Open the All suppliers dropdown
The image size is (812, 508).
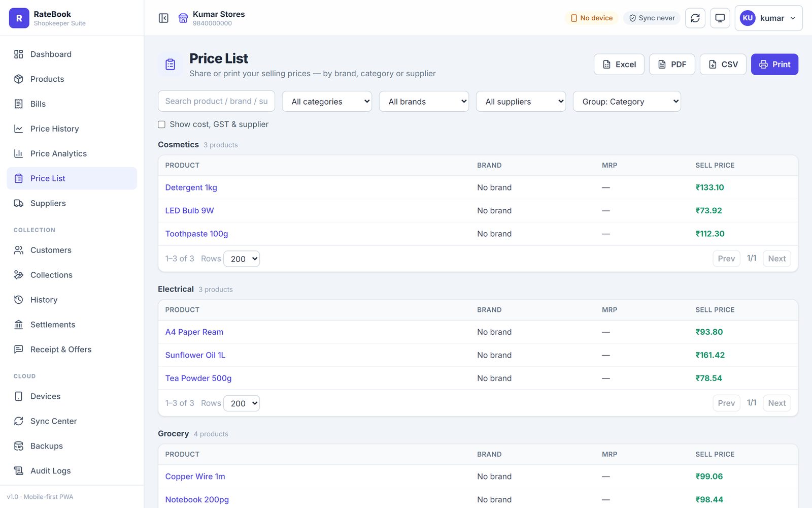521,102
